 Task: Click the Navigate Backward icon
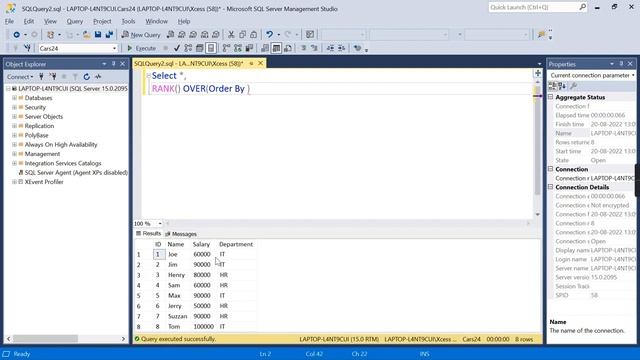tap(16, 35)
